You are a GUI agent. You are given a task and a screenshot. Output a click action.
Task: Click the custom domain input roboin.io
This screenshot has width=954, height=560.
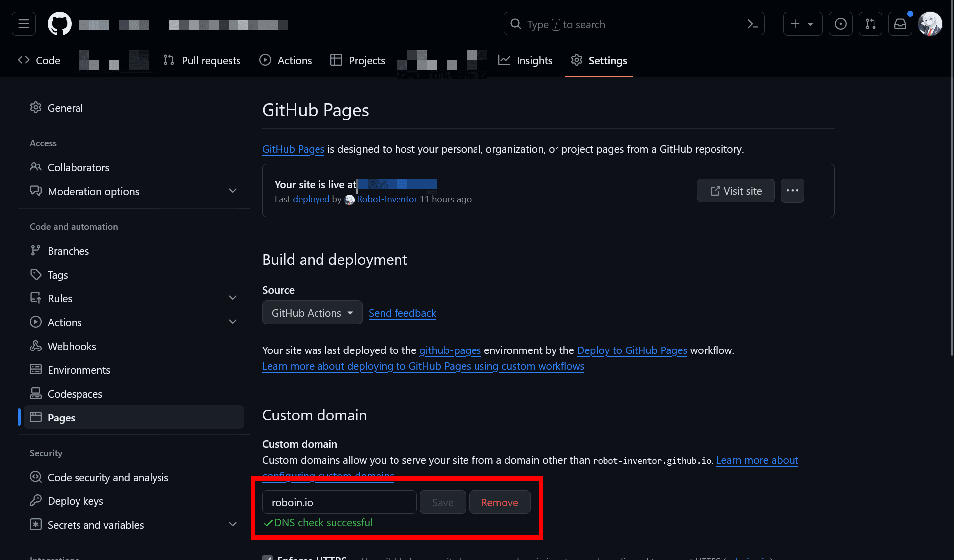(x=339, y=502)
